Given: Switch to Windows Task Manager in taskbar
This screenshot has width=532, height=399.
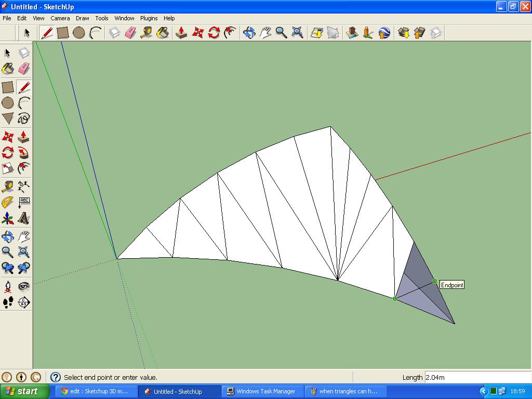Looking at the screenshot, I should click(x=262, y=391).
